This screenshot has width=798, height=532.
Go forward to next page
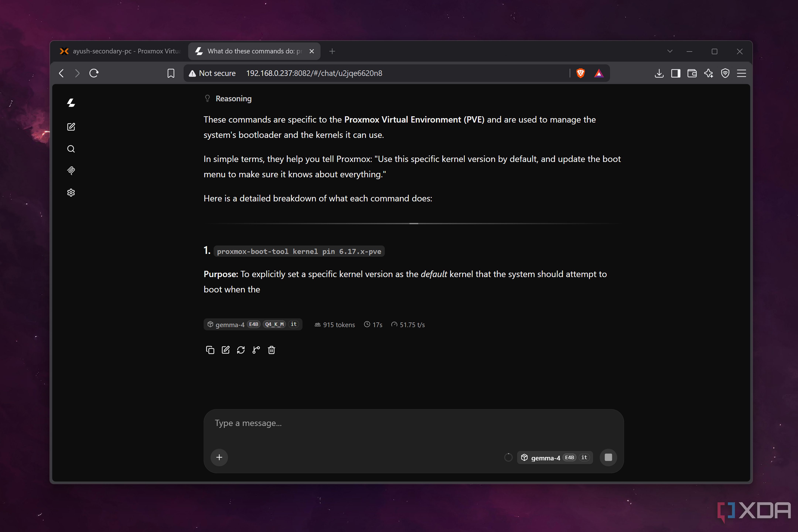point(77,73)
